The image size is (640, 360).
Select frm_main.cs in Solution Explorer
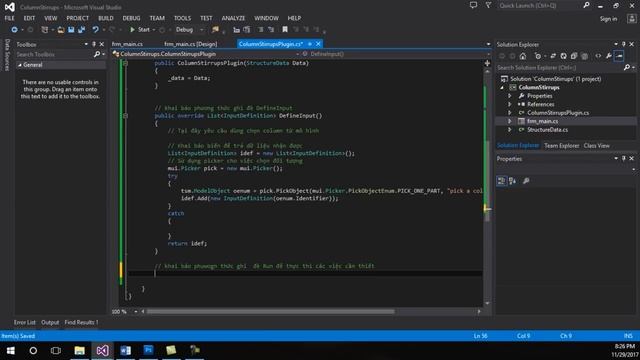pyautogui.click(x=542, y=121)
